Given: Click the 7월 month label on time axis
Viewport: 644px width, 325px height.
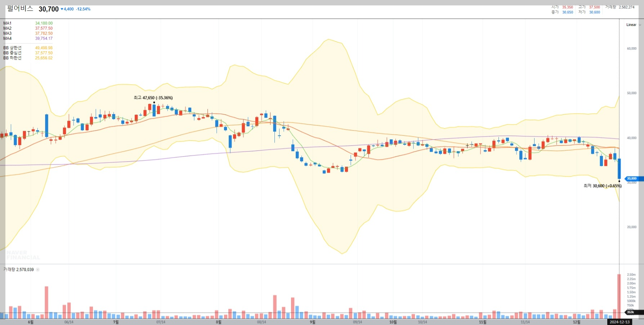Looking at the screenshot, I should [116, 322].
